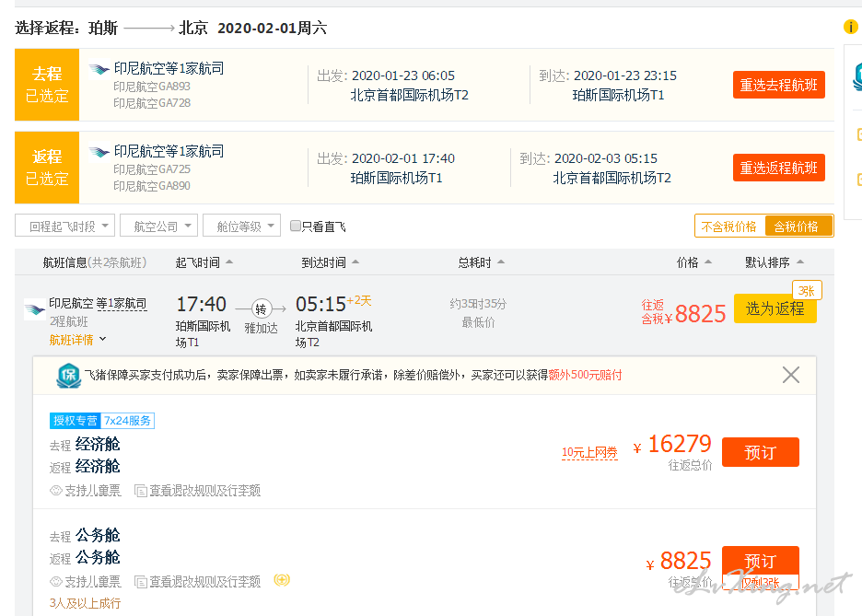
Task: Click the 雅加达 transfer city
Action: pyautogui.click(x=262, y=328)
